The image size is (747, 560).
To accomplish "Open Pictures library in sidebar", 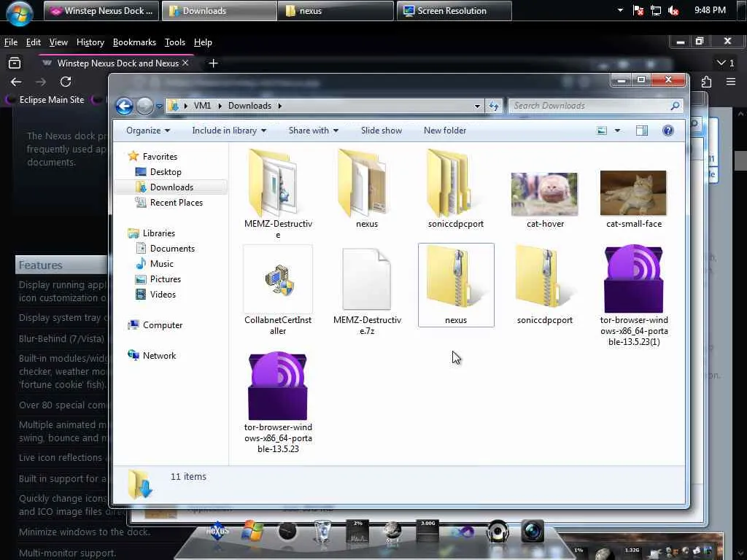I will [166, 279].
